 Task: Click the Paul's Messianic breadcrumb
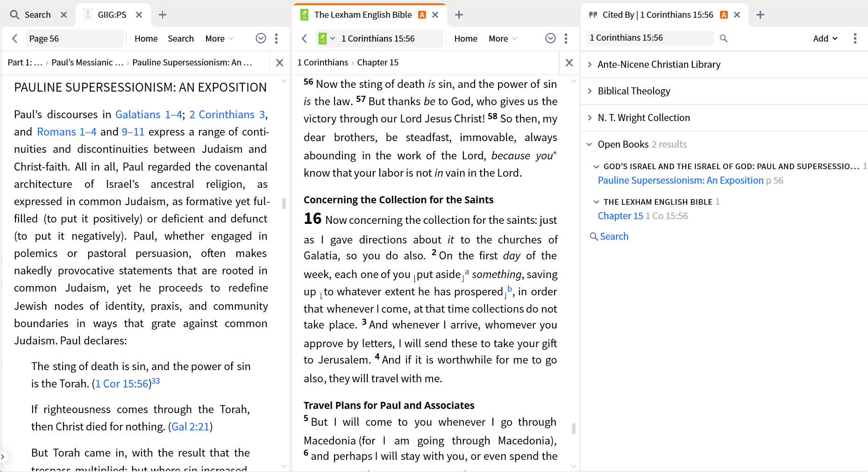pos(87,63)
